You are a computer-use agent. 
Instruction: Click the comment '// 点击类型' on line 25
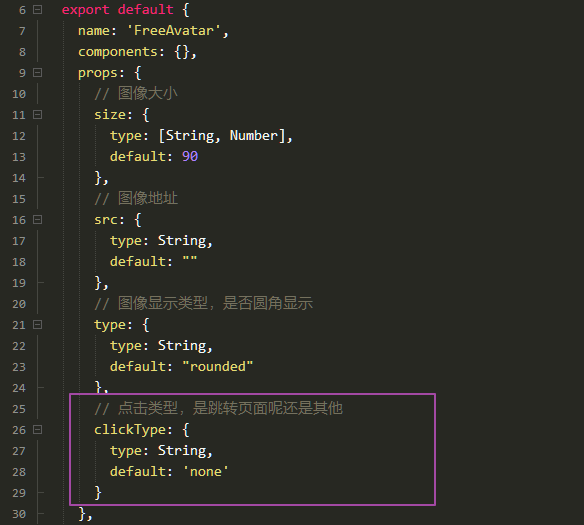(x=218, y=408)
